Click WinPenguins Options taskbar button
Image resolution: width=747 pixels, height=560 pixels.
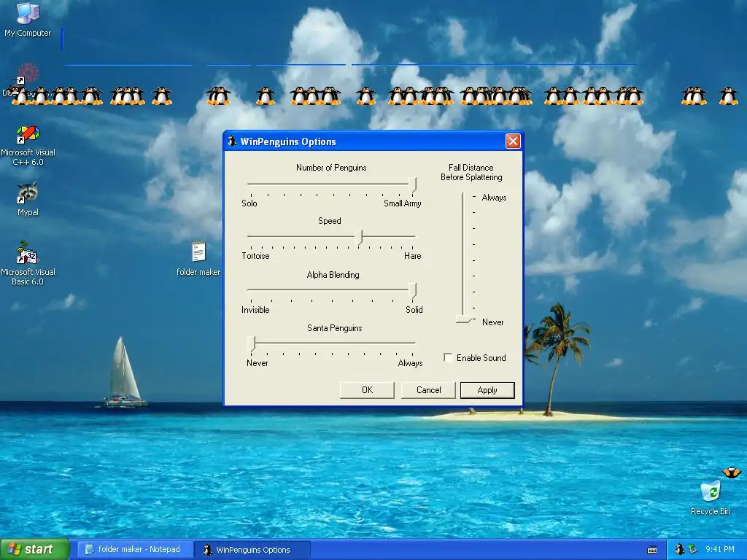[x=252, y=550]
